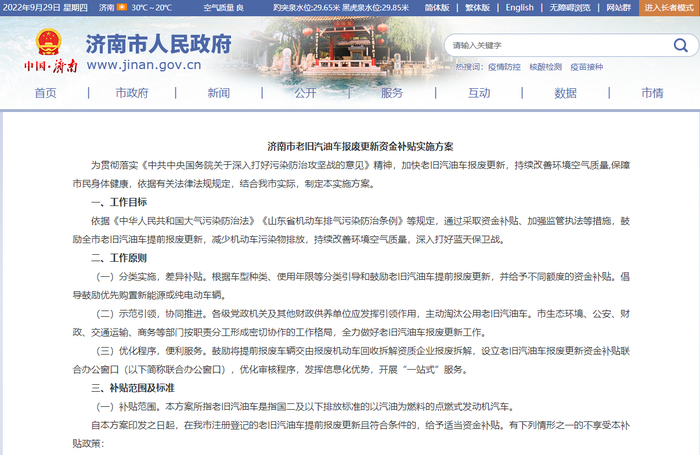This screenshot has height=455, width=700.
Task: Click the date 2022年9月29日 星期四
Action: click(x=45, y=8)
